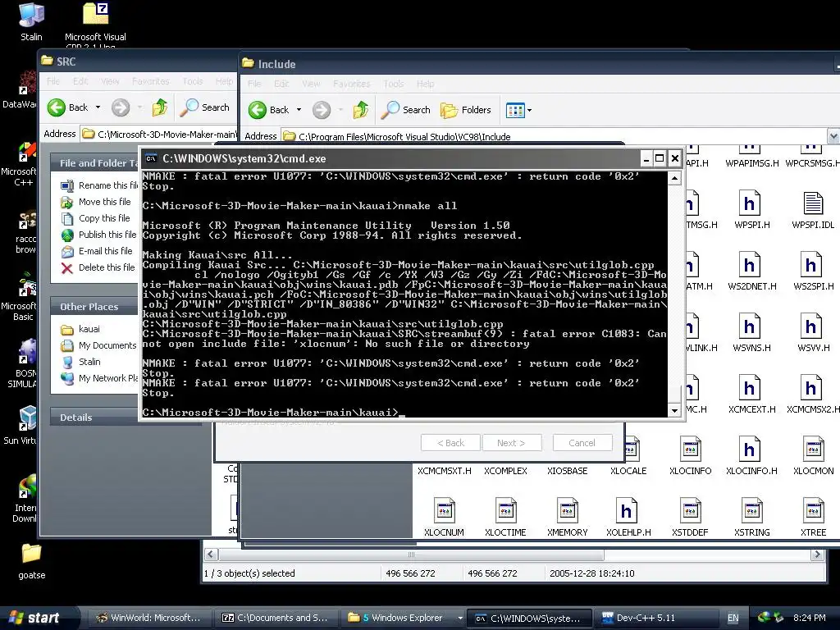Click the cmd.exe window title icon
The width and height of the screenshot is (840, 630).
pos(151,158)
